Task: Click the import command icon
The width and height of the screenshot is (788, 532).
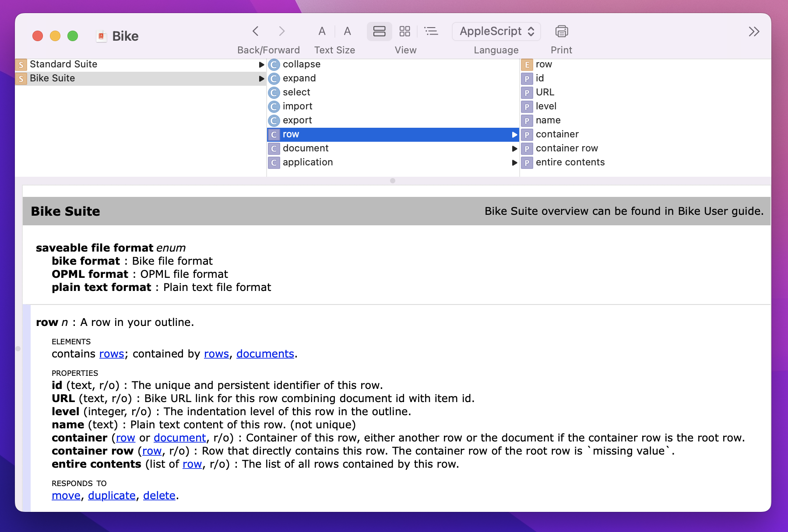Action: point(274,107)
